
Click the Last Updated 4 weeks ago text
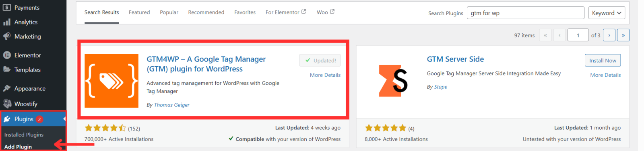tap(308, 128)
